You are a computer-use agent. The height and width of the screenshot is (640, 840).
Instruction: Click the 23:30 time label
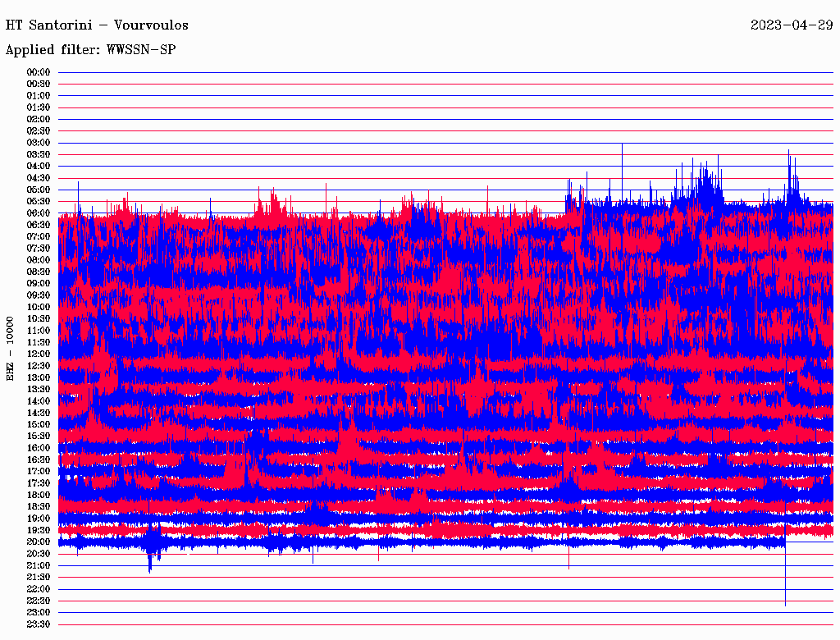39,624
